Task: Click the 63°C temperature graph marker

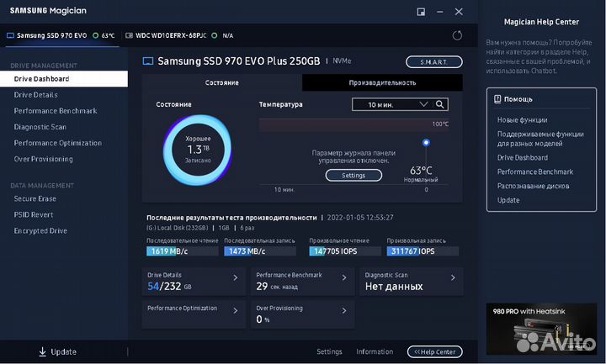Action: pyautogui.click(x=426, y=142)
